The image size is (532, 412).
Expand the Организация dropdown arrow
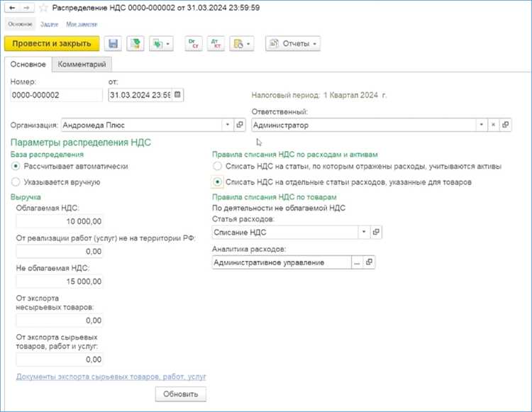point(228,125)
